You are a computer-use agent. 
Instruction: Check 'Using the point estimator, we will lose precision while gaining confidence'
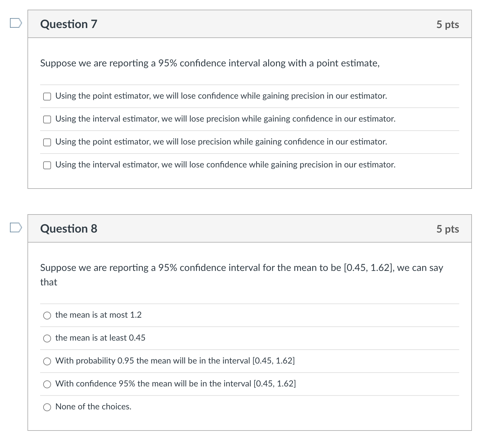point(47,142)
